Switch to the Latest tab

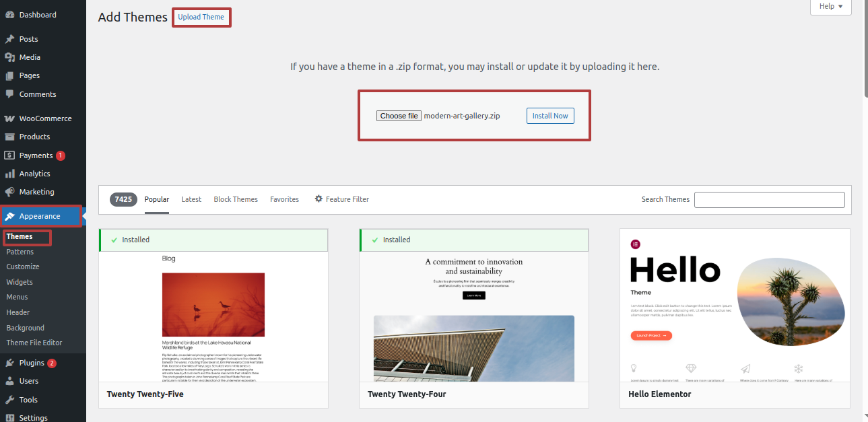pyautogui.click(x=191, y=199)
